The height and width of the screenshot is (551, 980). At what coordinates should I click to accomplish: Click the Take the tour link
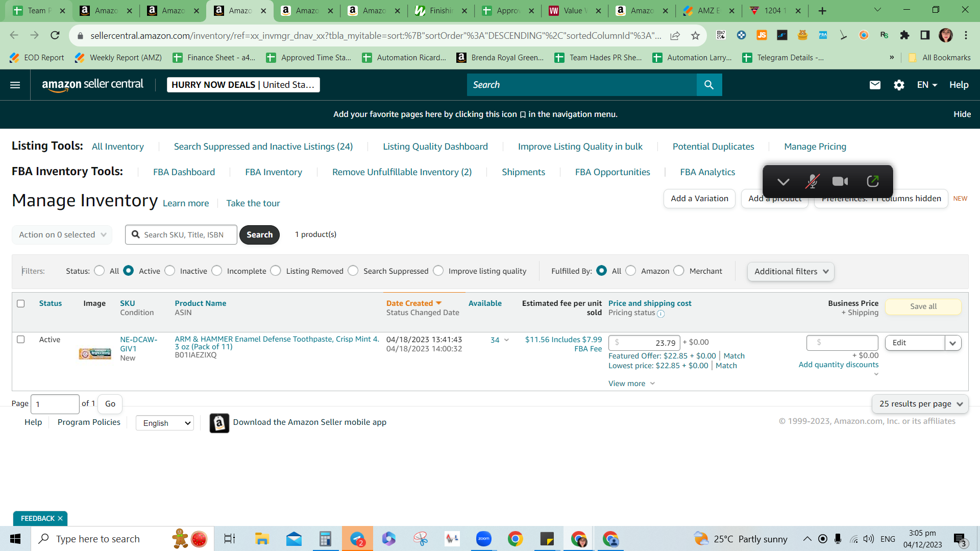point(253,203)
